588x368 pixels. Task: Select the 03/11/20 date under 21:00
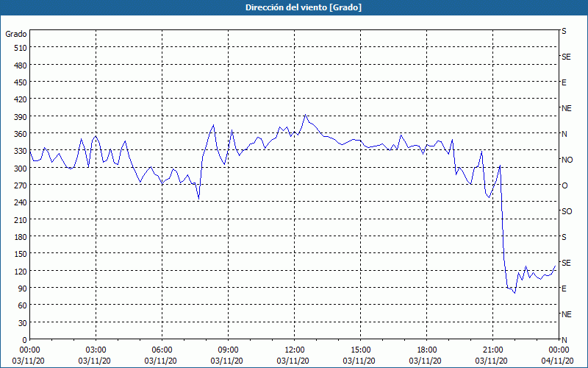(x=491, y=361)
